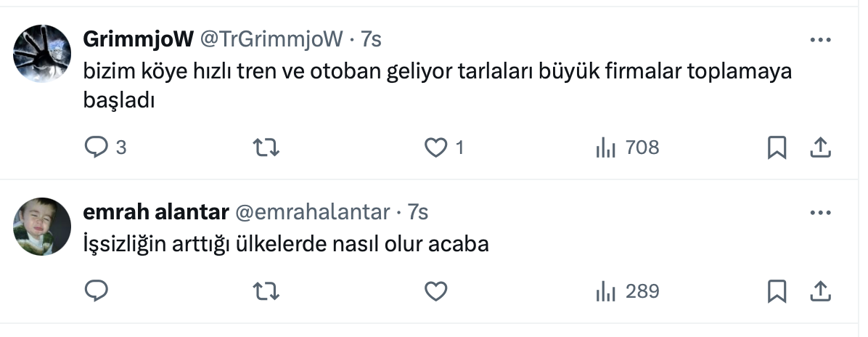Bookmark emrah alantar's tweet

pos(777,291)
